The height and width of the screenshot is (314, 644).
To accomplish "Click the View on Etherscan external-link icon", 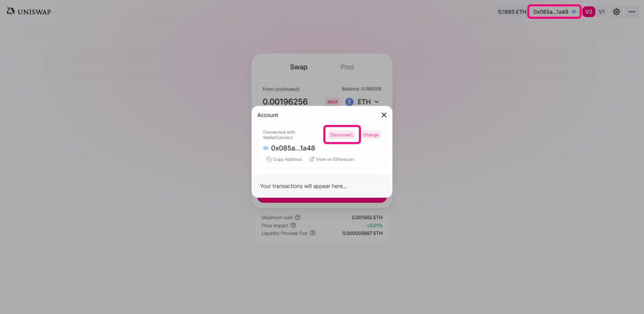I will pyautogui.click(x=312, y=159).
